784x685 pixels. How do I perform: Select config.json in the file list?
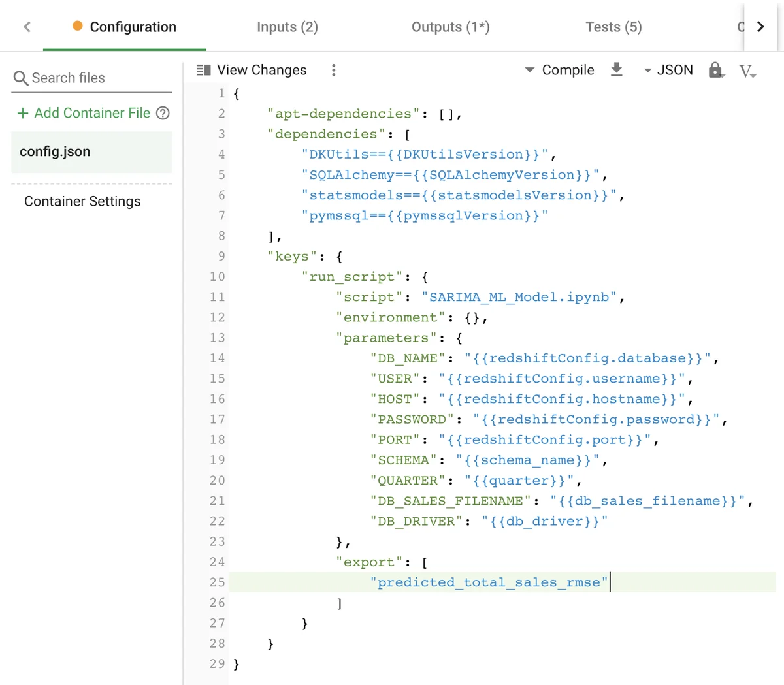coord(55,151)
